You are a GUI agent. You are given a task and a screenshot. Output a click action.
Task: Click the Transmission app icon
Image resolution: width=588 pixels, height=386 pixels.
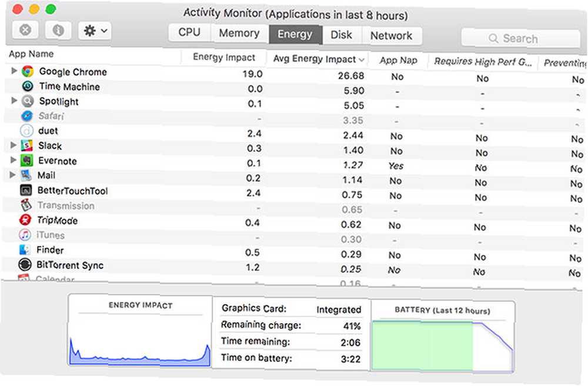tap(25, 205)
